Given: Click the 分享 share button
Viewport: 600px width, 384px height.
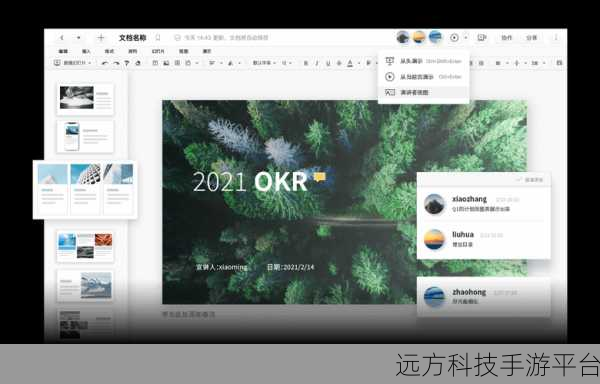Looking at the screenshot, I should pyautogui.click(x=532, y=37).
